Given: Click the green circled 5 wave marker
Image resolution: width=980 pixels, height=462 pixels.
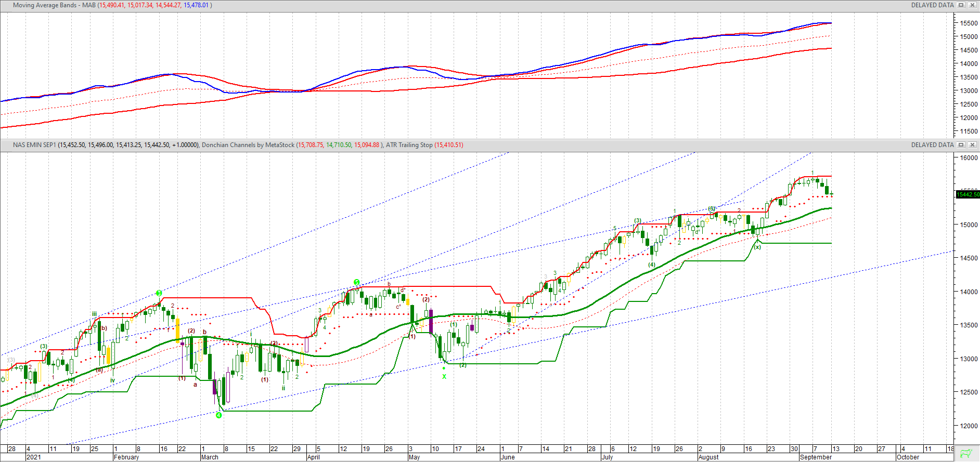Looking at the screenshot, I should pyautogui.click(x=357, y=282).
